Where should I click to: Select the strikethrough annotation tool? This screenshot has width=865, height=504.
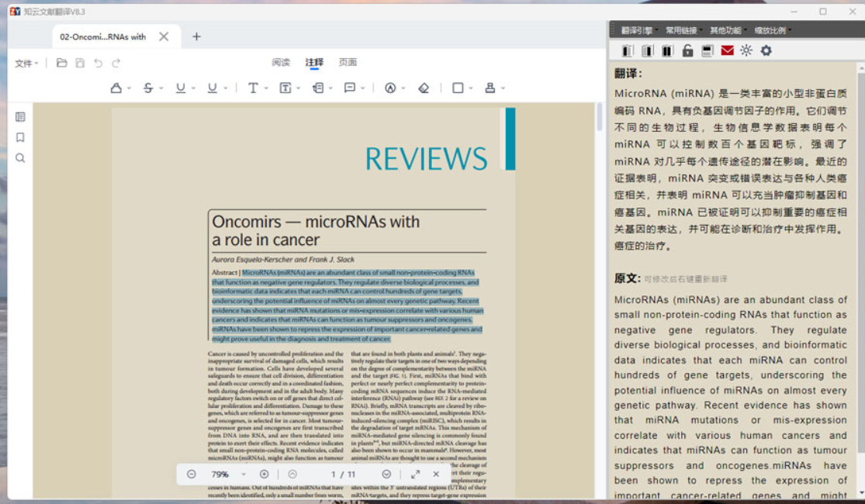(x=148, y=88)
